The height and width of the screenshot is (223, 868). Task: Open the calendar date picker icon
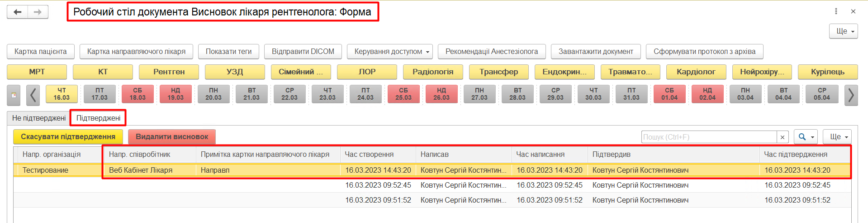pos(14,95)
